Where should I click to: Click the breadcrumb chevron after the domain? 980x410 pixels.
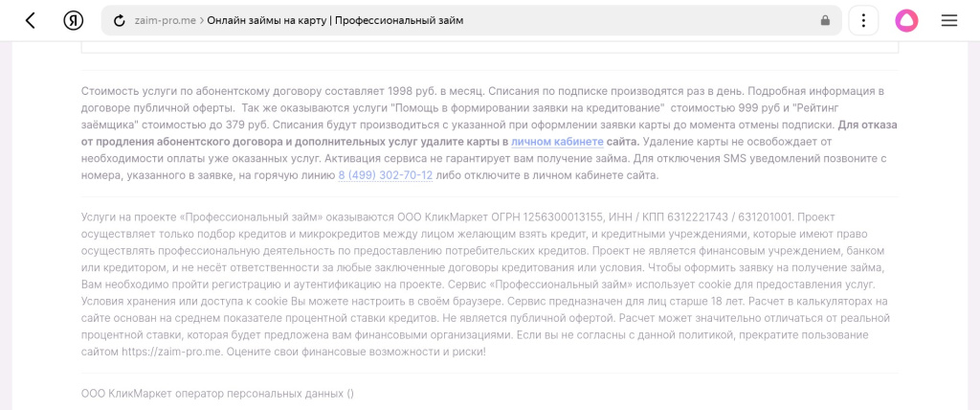click(x=202, y=20)
